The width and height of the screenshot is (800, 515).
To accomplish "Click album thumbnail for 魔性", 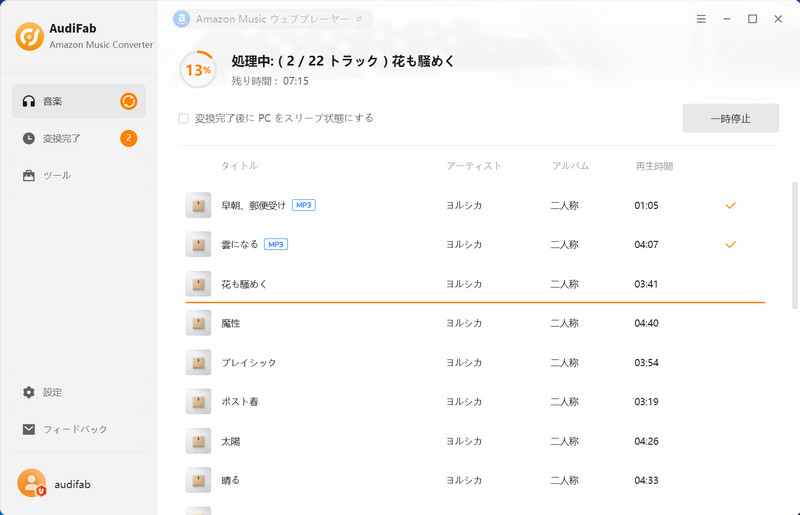I will [x=198, y=323].
